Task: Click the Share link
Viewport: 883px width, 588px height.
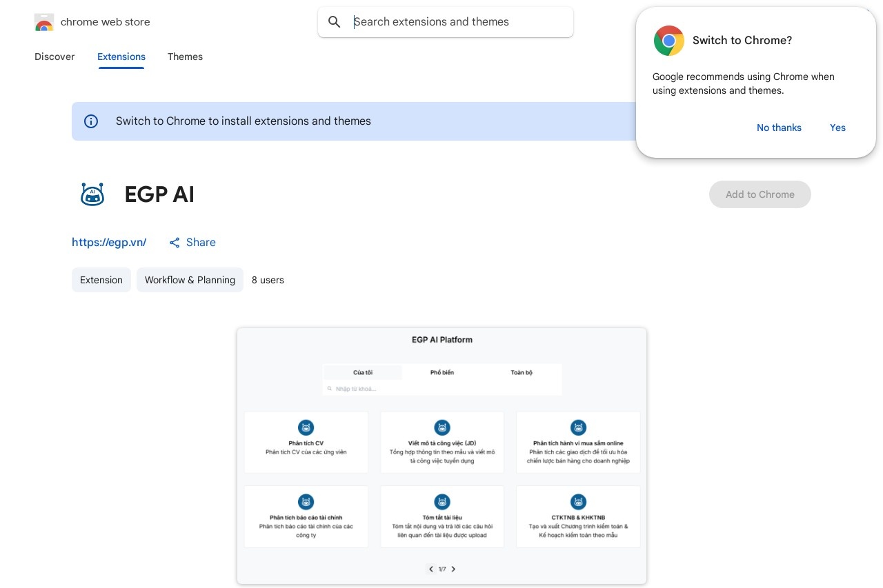Action: click(192, 243)
